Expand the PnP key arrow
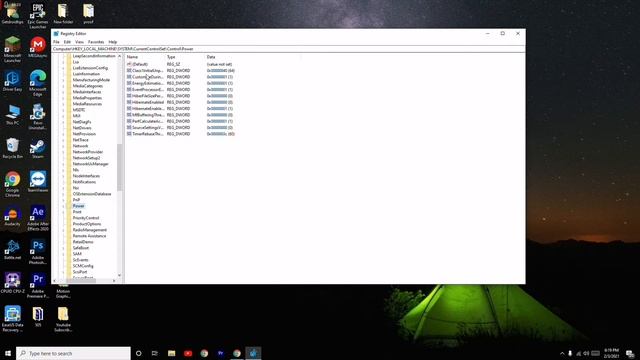Screen dimensions: 640x360 tap(63, 200)
